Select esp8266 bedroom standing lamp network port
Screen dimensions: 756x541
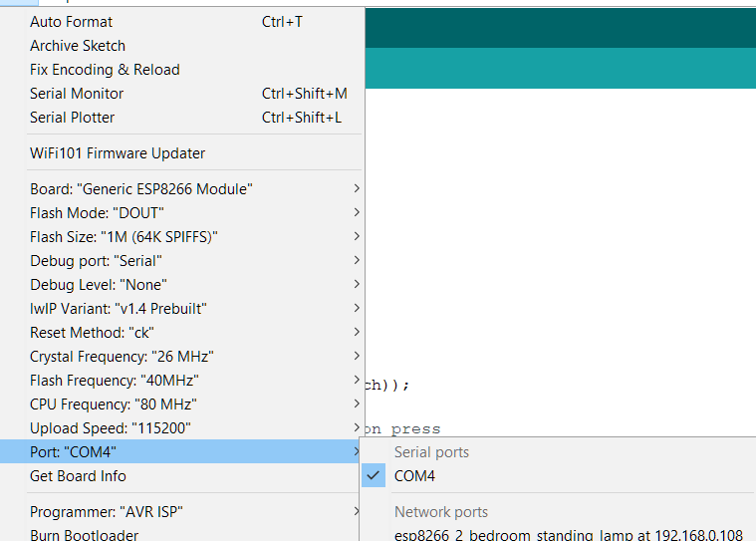coord(568,534)
